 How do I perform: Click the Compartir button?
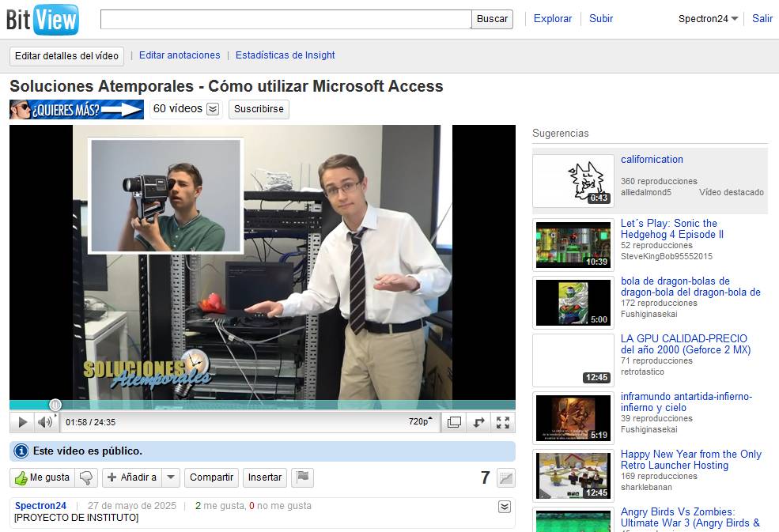(x=212, y=477)
